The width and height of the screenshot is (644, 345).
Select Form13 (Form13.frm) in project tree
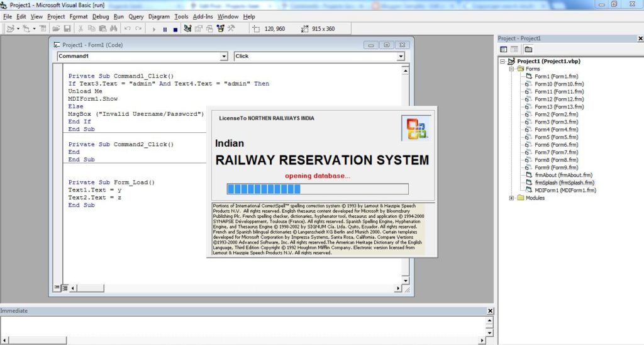pyautogui.click(x=559, y=106)
